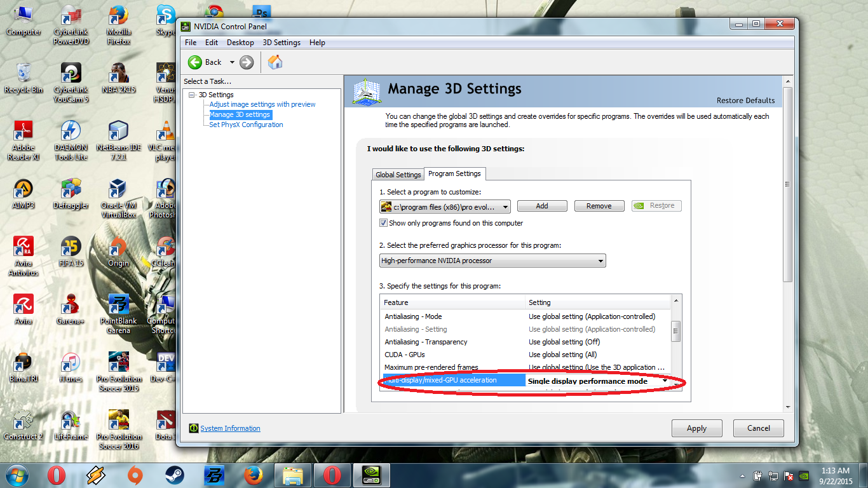Viewport: 868px width, 488px height.
Task: Open Construct 2 desktop icon
Action: [24, 425]
